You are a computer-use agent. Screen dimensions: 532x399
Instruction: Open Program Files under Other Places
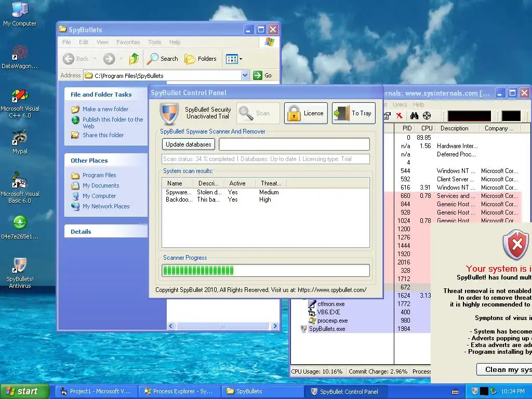click(x=99, y=175)
